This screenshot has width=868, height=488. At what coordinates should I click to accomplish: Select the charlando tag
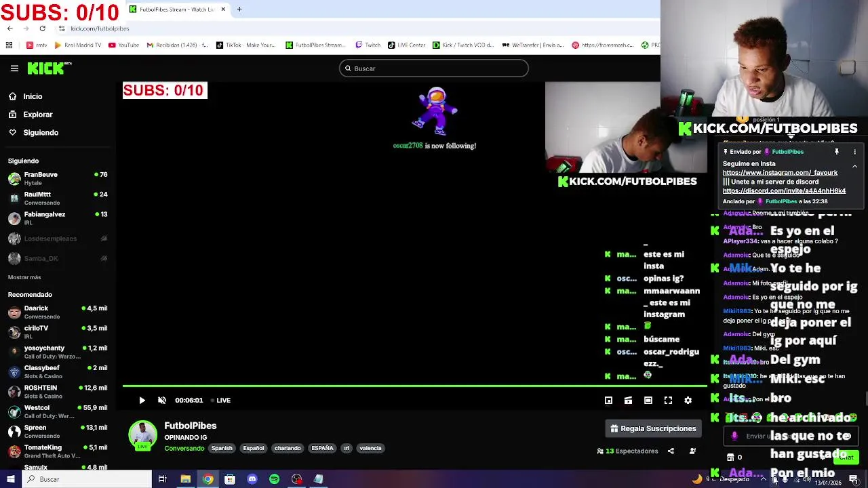288,448
